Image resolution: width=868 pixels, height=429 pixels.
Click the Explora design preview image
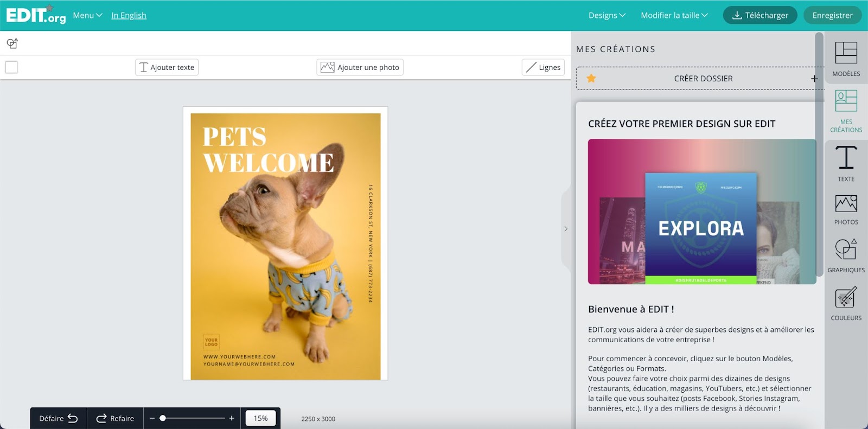(702, 212)
